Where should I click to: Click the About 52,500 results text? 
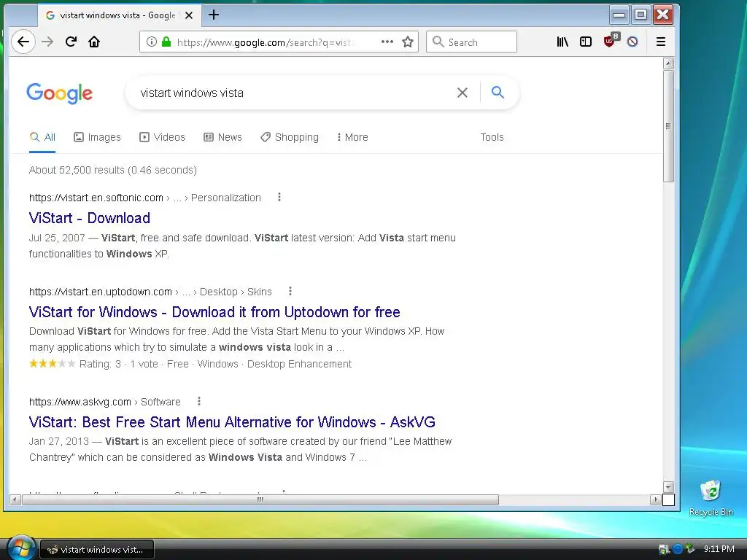[x=113, y=170]
